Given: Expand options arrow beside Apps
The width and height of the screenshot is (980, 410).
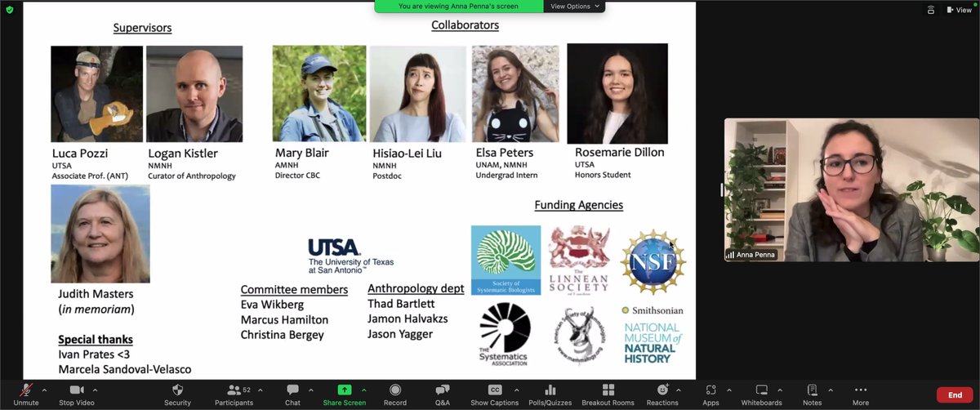Looking at the screenshot, I should tap(728, 390).
